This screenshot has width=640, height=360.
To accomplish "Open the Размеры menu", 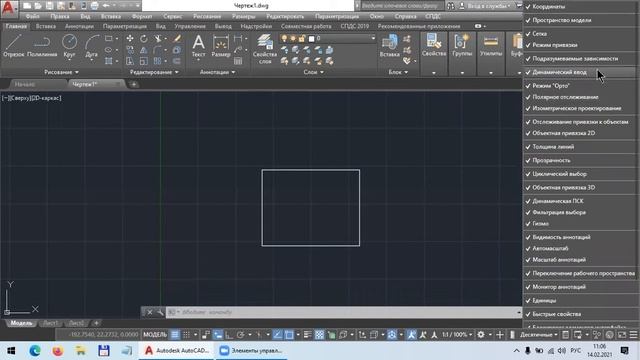I will pyautogui.click(x=244, y=17).
